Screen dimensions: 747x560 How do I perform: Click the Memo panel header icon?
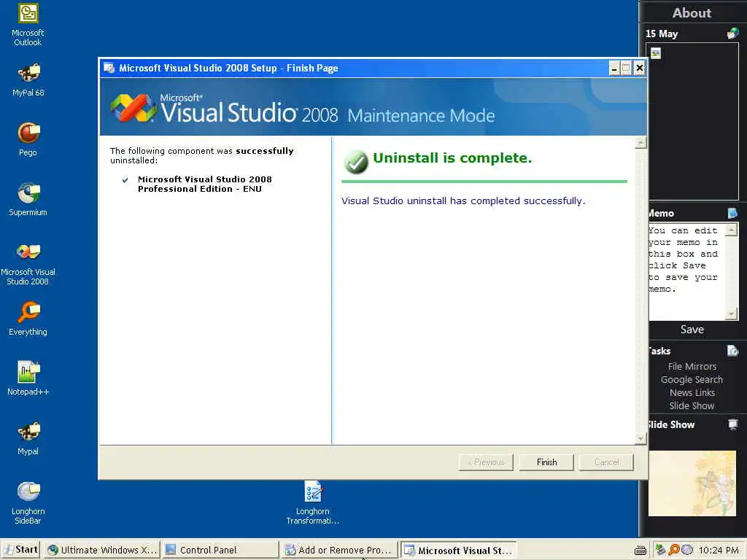[732, 213]
